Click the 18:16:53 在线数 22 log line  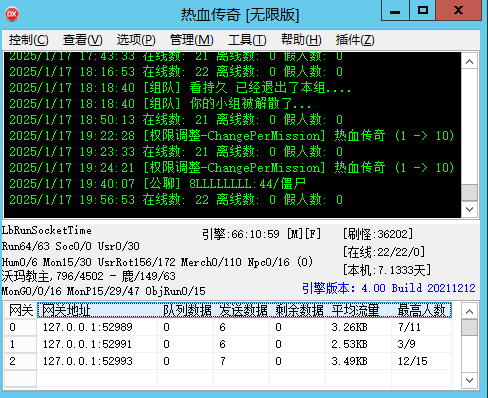176,72
